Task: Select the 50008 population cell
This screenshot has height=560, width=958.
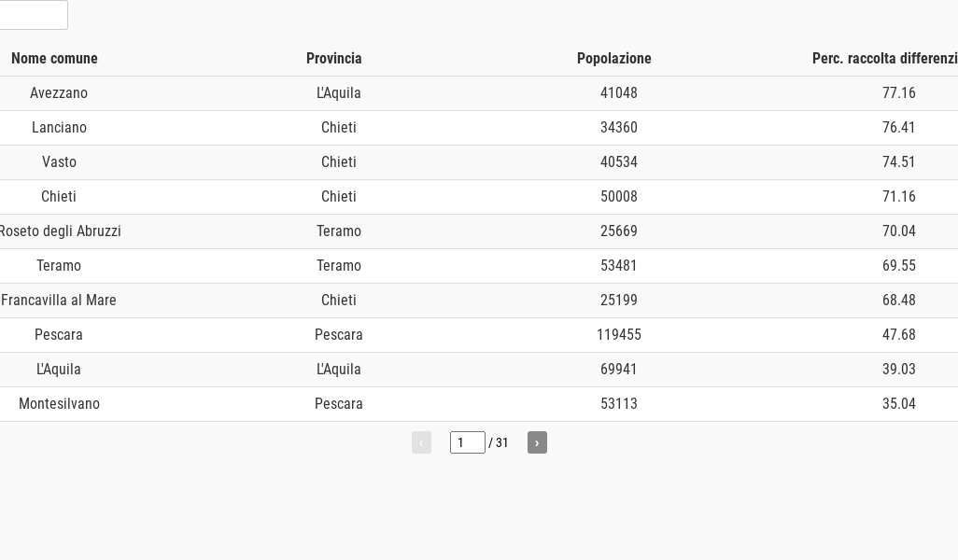Action: pyautogui.click(x=619, y=197)
